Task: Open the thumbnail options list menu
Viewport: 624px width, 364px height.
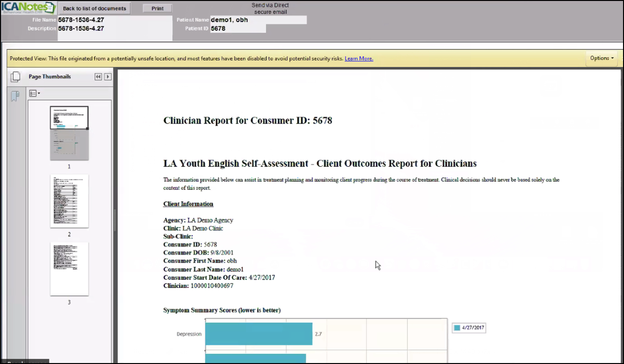Action: tap(34, 93)
